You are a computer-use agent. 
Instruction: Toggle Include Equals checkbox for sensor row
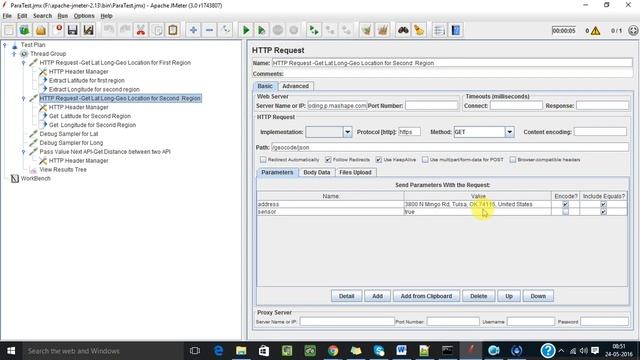[x=603, y=212]
